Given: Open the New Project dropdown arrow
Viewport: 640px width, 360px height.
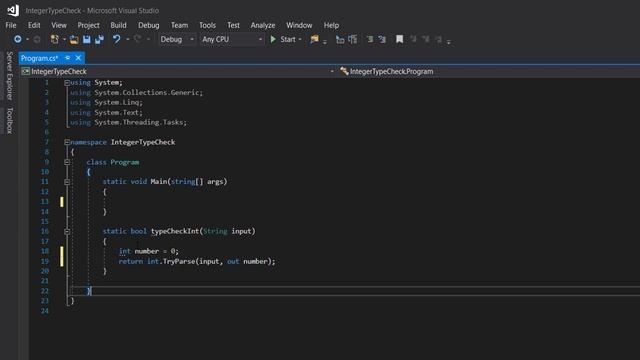Looking at the screenshot, I should 64,40.
